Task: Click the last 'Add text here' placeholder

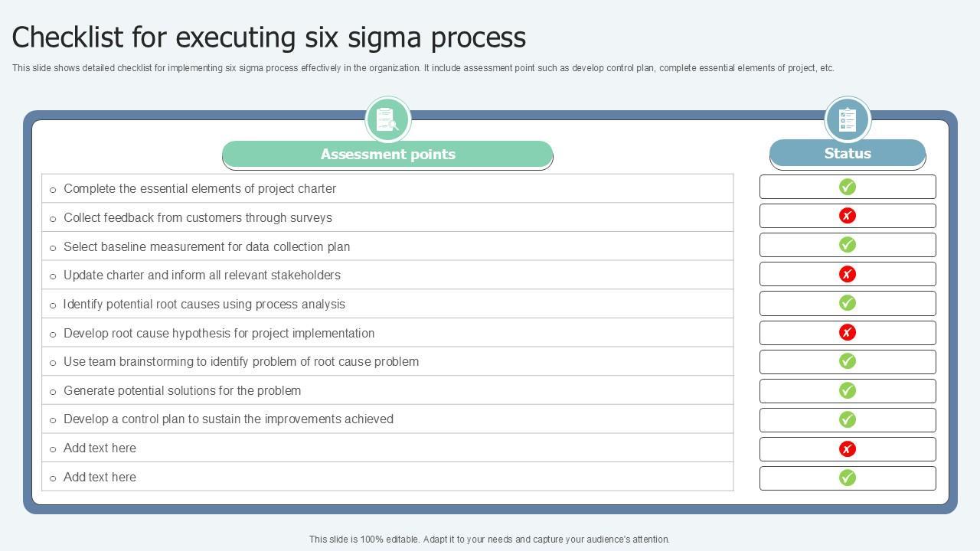Action: (100, 478)
